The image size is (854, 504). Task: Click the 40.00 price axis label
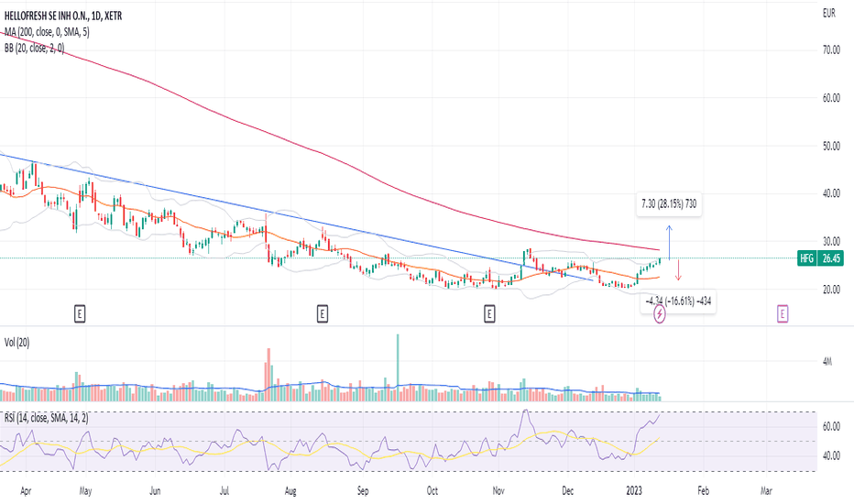(831, 193)
